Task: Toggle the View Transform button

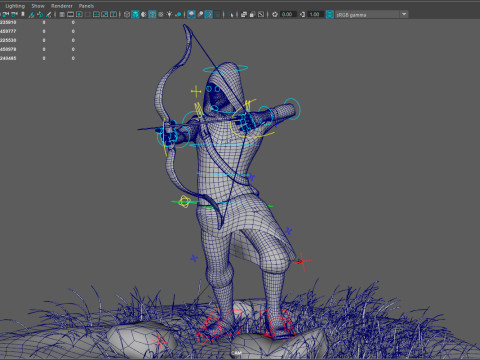Action: (330, 14)
